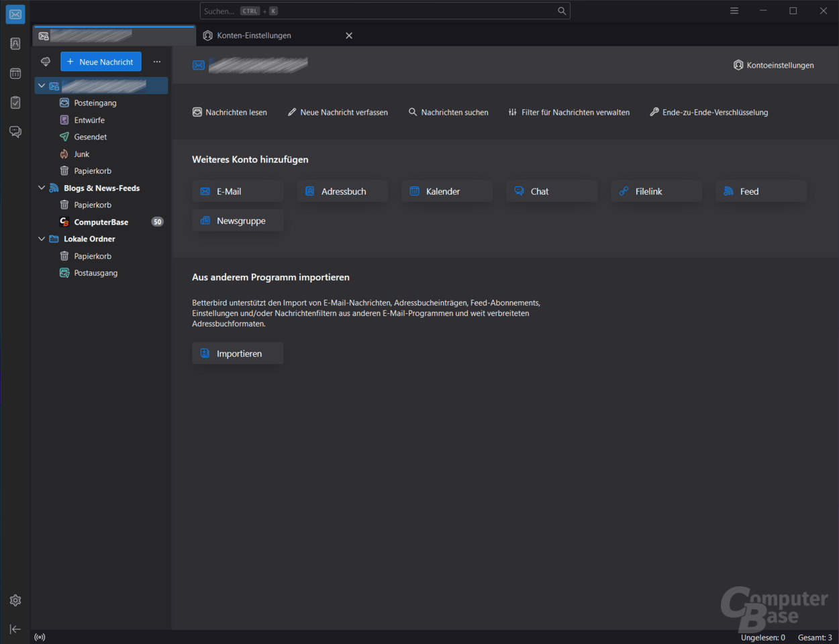Collapse the Blogs & News-Feeds account
The height and width of the screenshot is (644, 839).
[x=41, y=188]
